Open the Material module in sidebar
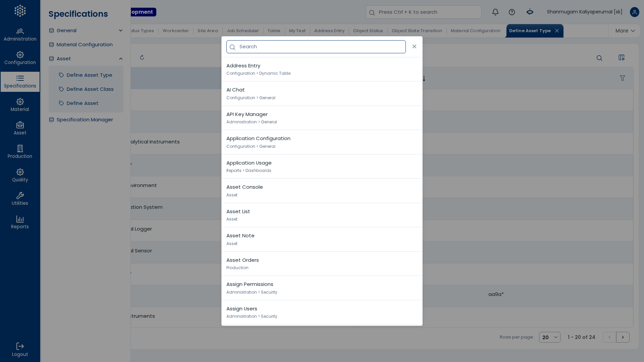The image size is (644, 362). pyautogui.click(x=20, y=105)
